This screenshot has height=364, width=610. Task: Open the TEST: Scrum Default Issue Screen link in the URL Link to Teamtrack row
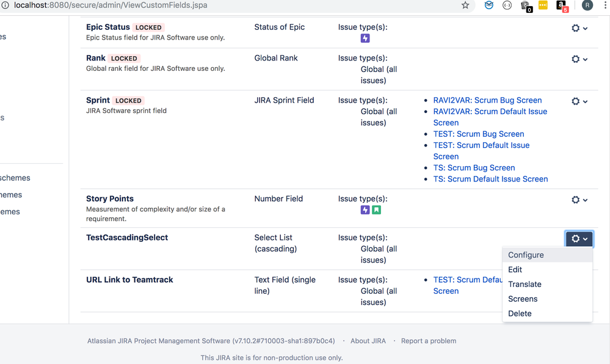coord(468,285)
